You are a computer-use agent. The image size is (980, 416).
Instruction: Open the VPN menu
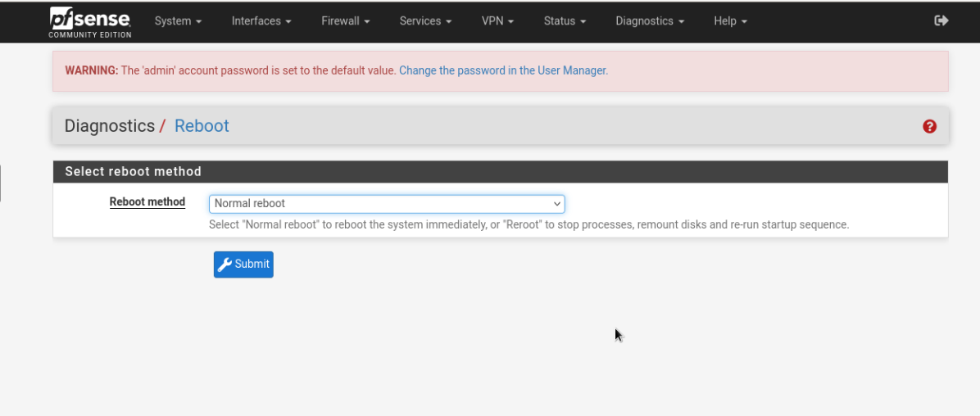[497, 21]
